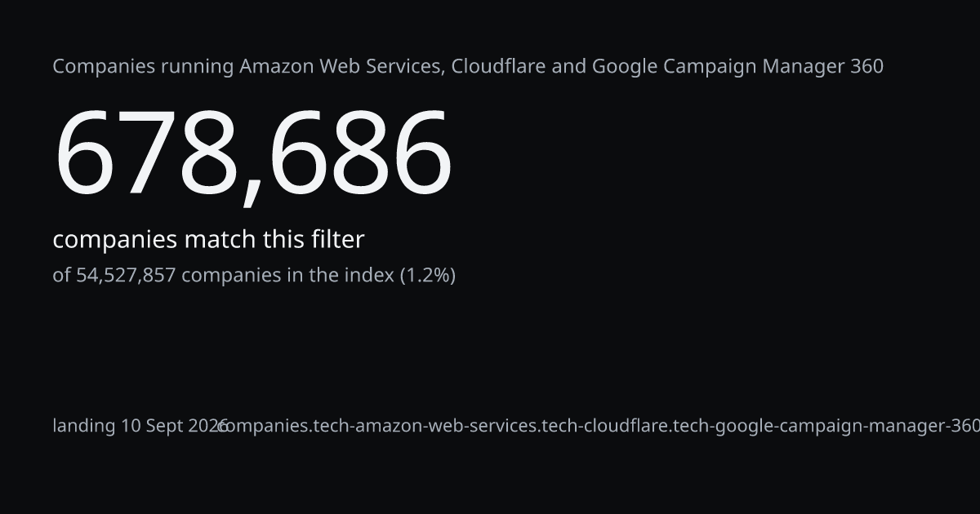Click the (1.2%) percentage text
This screenshot has height=514, width=980.
(x=427, y=276)
